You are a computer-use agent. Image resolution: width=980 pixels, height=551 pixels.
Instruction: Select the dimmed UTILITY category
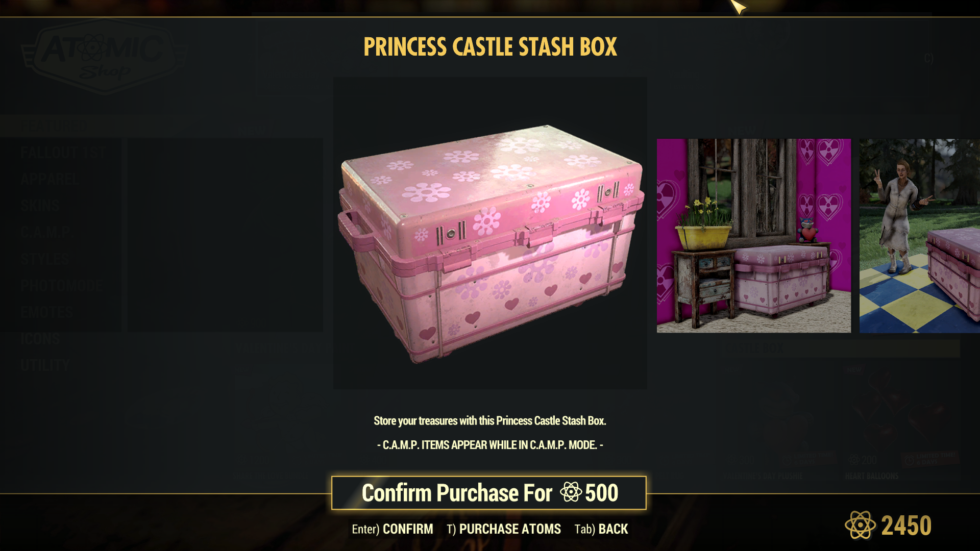click(x=45, y=365)
